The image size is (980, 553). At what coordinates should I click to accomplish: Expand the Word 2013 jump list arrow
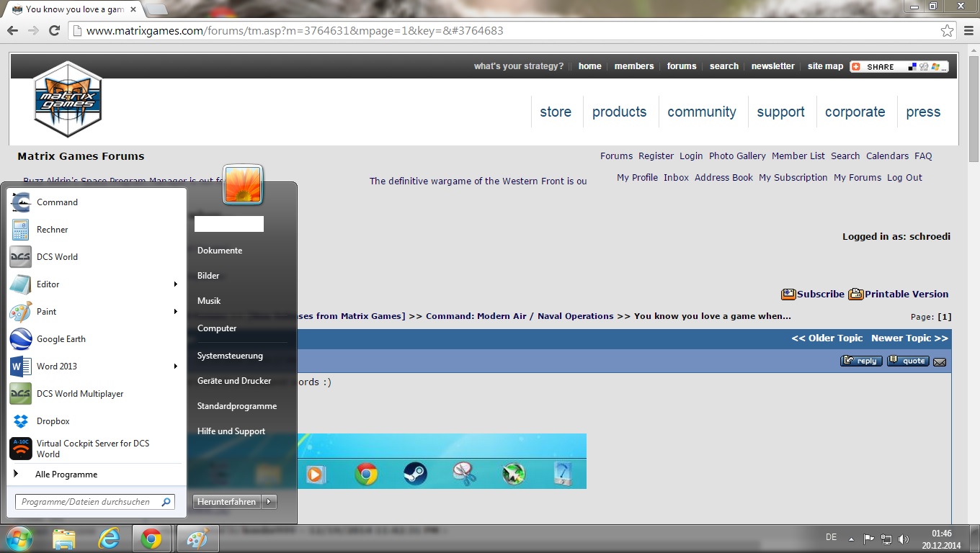coord(175,367)
